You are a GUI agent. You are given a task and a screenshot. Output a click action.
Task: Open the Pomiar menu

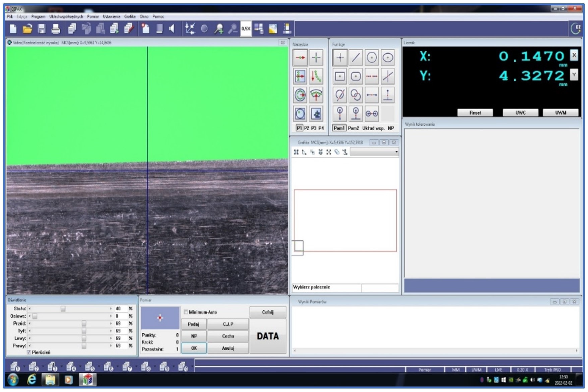93,17
